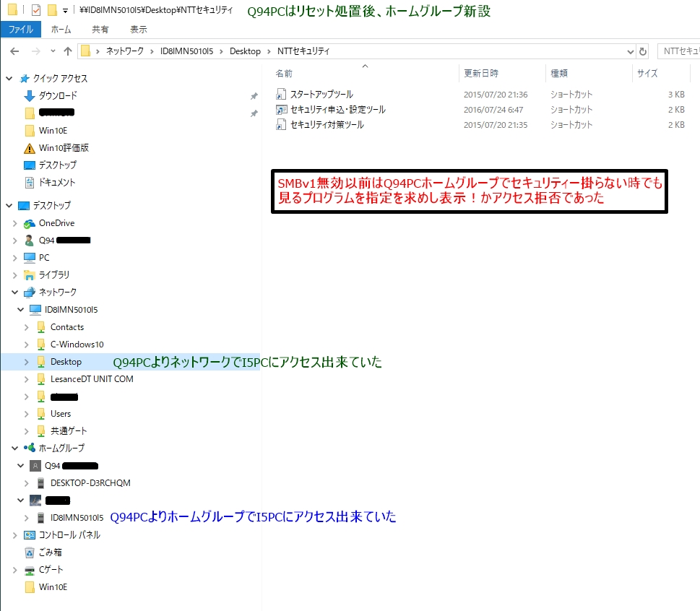Select ID8IMN5010I5 in the address breadcrumb
Image resolution: width=700 pixels, height=611 pixels.
point(186,51)
